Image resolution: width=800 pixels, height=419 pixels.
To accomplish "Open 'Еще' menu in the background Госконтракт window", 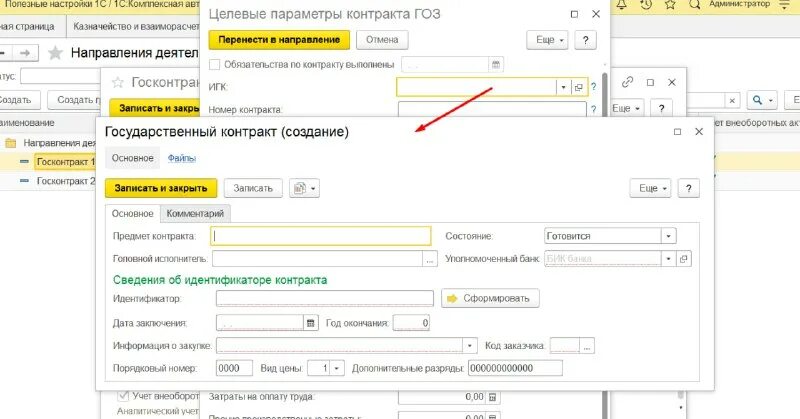I will [626, 108].
